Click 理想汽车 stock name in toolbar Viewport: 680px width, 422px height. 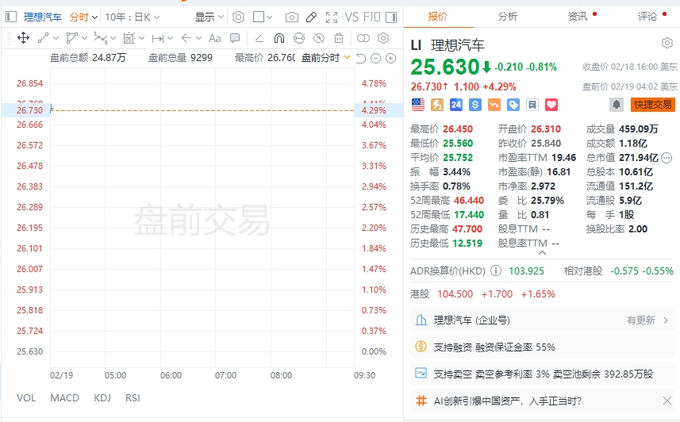click(42, 17)
